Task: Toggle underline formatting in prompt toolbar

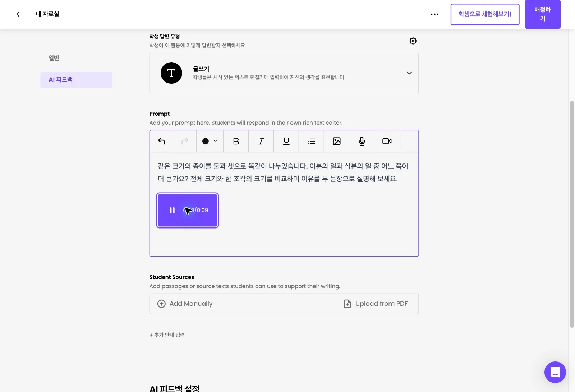Action: click(286, 141)
